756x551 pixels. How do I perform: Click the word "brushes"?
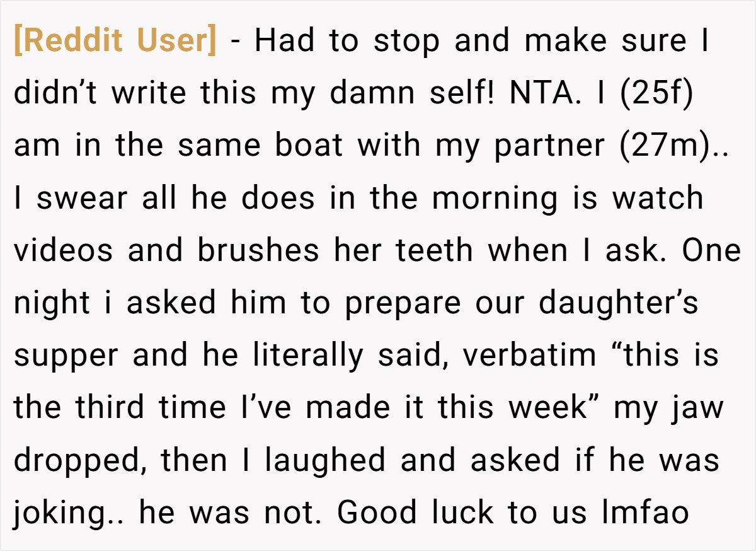258,250
